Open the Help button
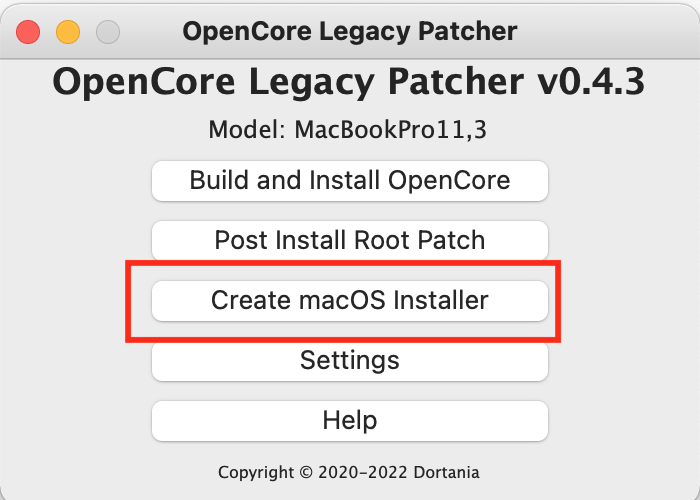Viewport: 700px width, 500px height. [350, 421]
